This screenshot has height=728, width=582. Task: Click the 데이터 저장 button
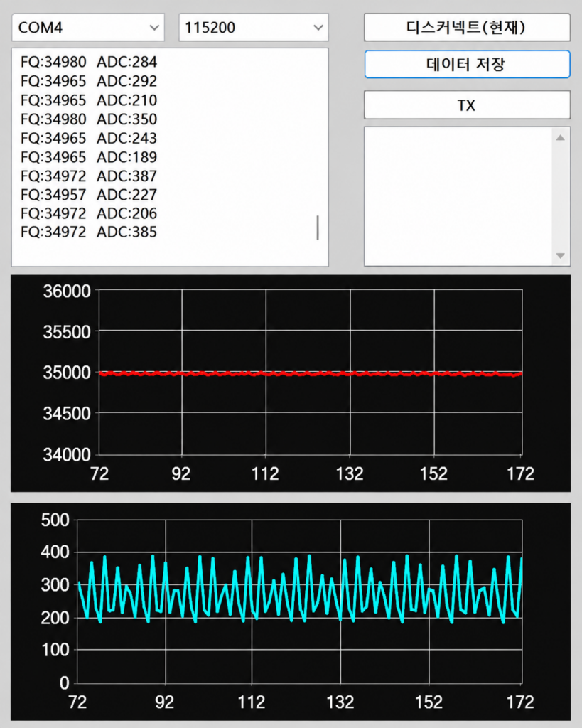click(x=467, y=64)
